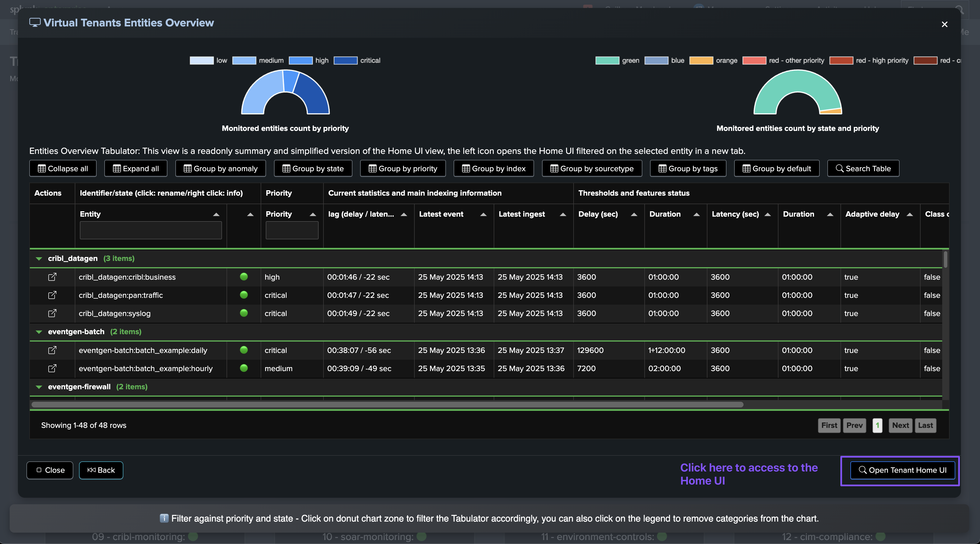Open Tenant Home UI
The image size is (980, 544).
(902, 470)
